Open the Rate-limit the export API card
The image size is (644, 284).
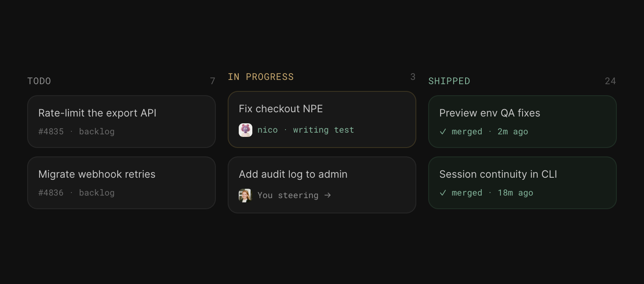point(121,122)
